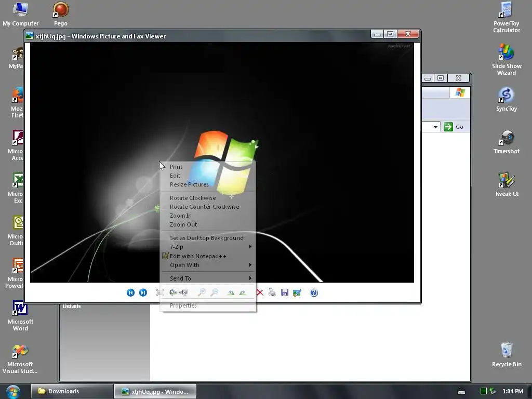The image size is (532, 399).
Task: Choose Zoom In from context menu
Action: tap(208, 216)
